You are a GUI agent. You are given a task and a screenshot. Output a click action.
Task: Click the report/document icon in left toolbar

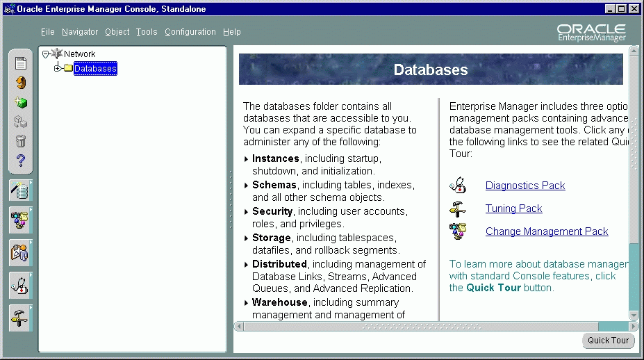tap(21, 64)
